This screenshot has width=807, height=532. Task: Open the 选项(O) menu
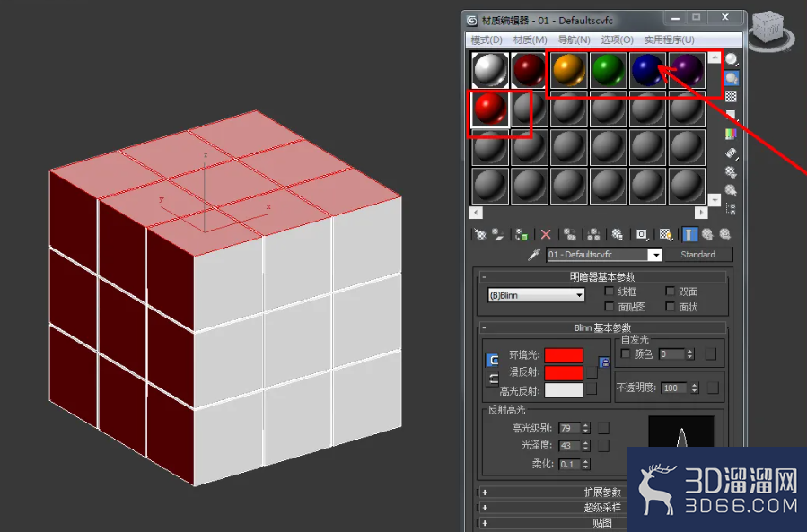(x=617, y=39)
